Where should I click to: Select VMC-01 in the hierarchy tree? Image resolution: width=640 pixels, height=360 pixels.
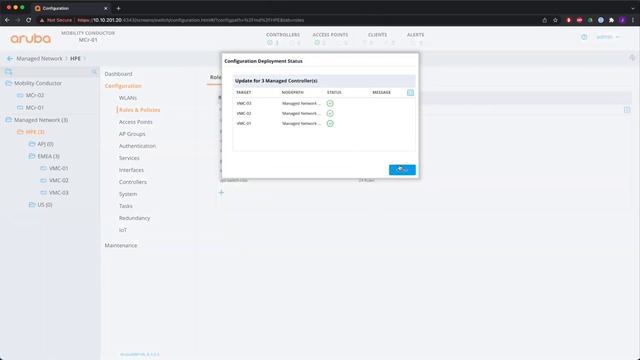59,168
